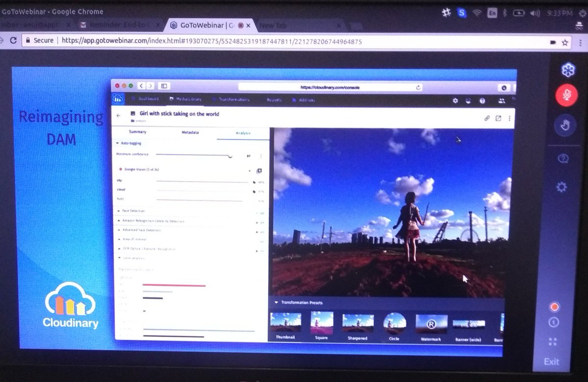
Task: Copy asset URL with the link icon
Action: point(487,118)
